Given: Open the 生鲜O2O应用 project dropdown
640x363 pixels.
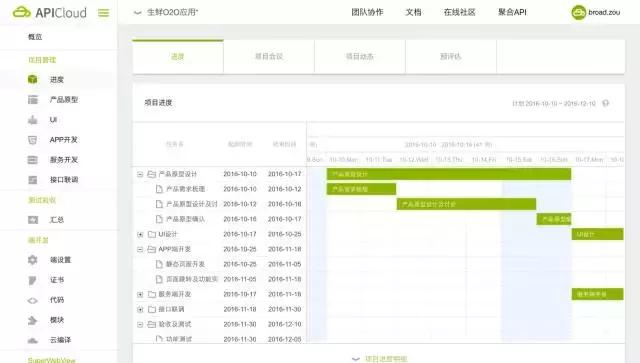Looking at the screenshot, I should (166, 12).
